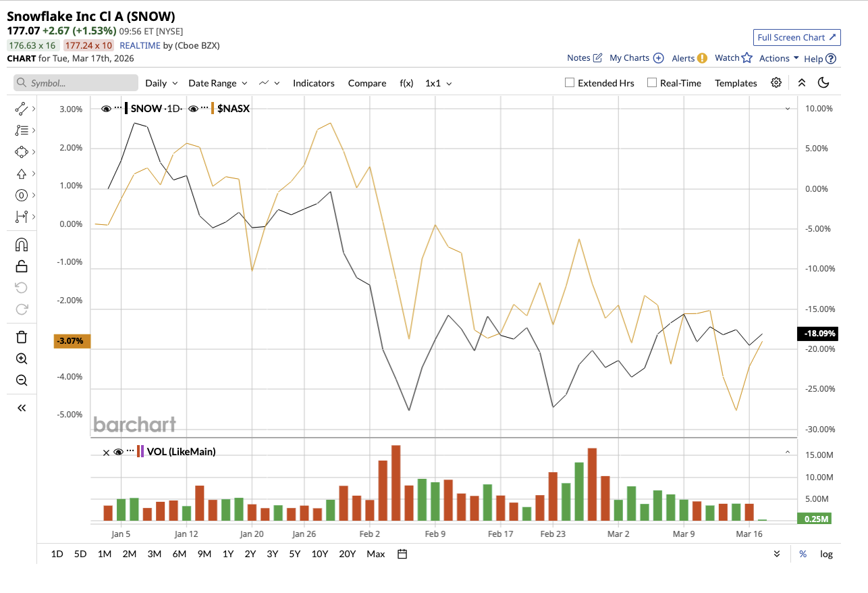Screen dimensions: 868x593
Task: Expand trend line tool submenu arrow
Action: tap(34, 108)
